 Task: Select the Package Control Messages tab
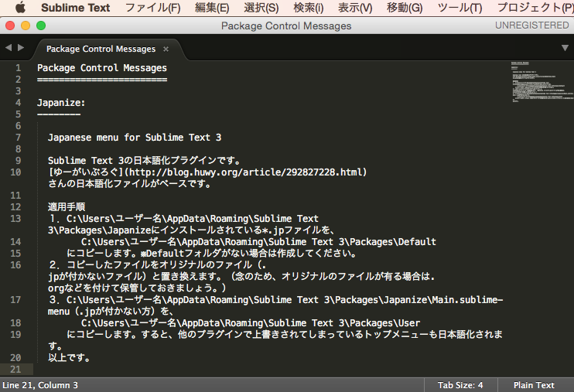pyautogui.click(x=101, y=49)
